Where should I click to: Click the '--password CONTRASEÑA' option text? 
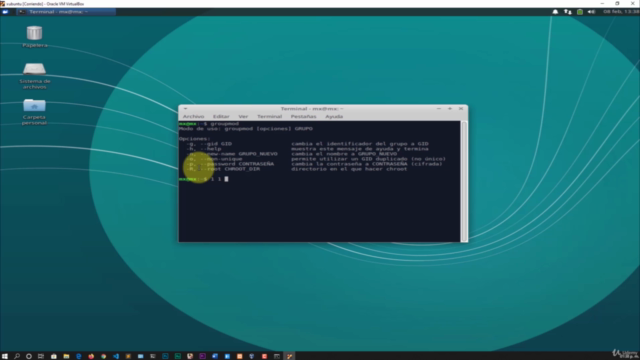point(237,164)
